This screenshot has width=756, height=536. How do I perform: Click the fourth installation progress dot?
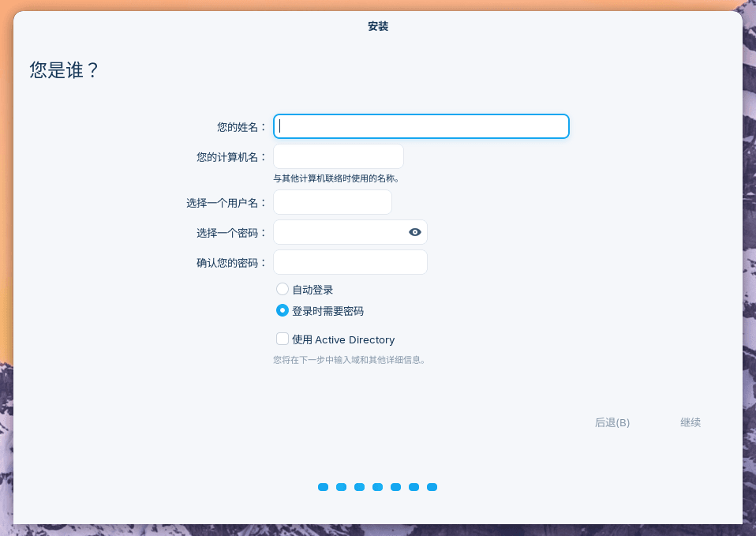coord(377,487)
